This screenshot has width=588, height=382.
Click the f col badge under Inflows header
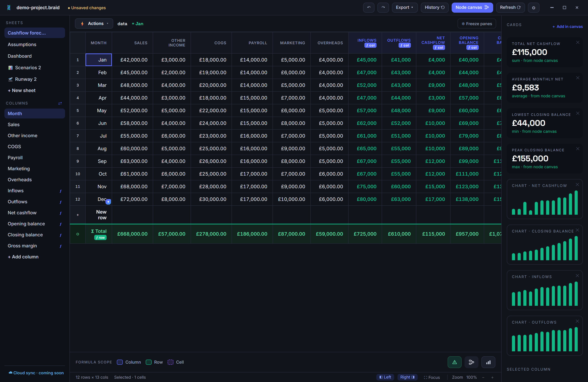pos(370,45)
